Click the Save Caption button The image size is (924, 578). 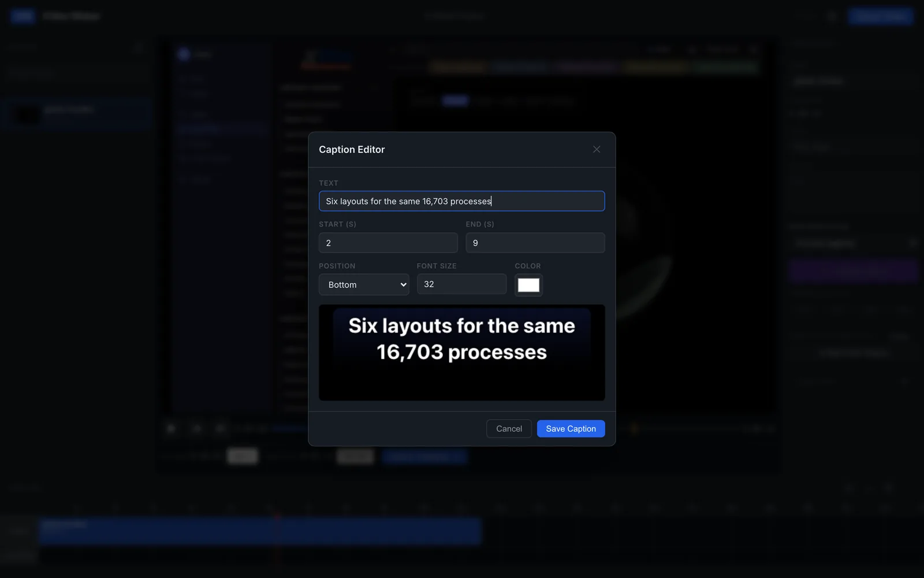571,429
